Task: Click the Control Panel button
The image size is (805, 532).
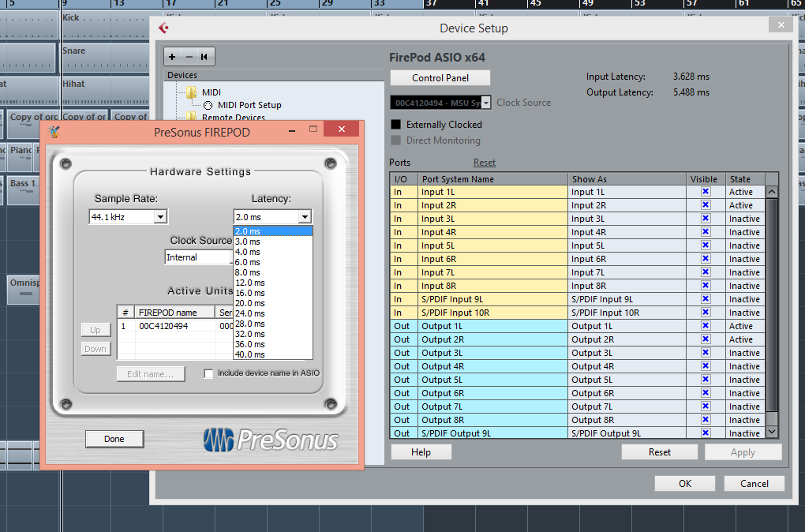Action: [x=440, y=78]
